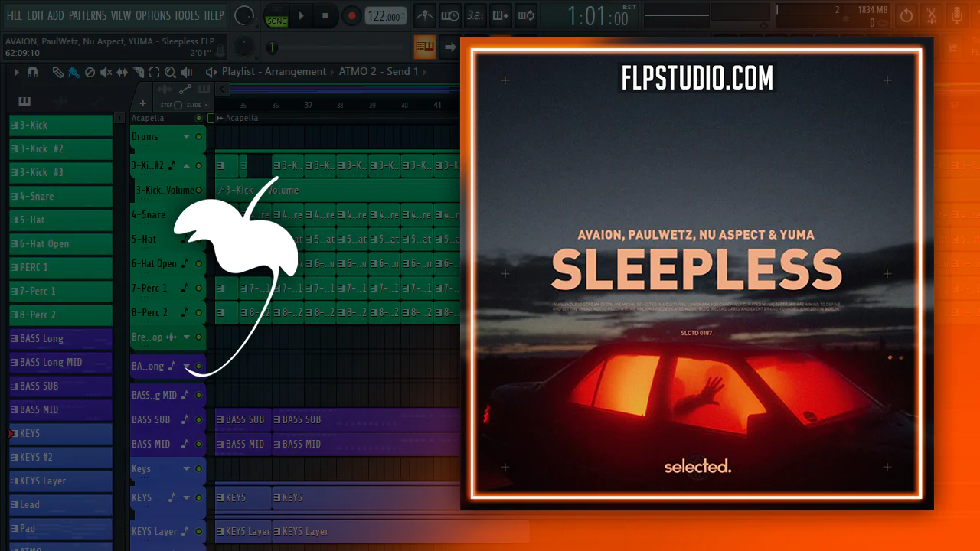Select the BASS Long MID pattern in picker
This screenshot has height=551, width=980.
[x=60, y=363]
